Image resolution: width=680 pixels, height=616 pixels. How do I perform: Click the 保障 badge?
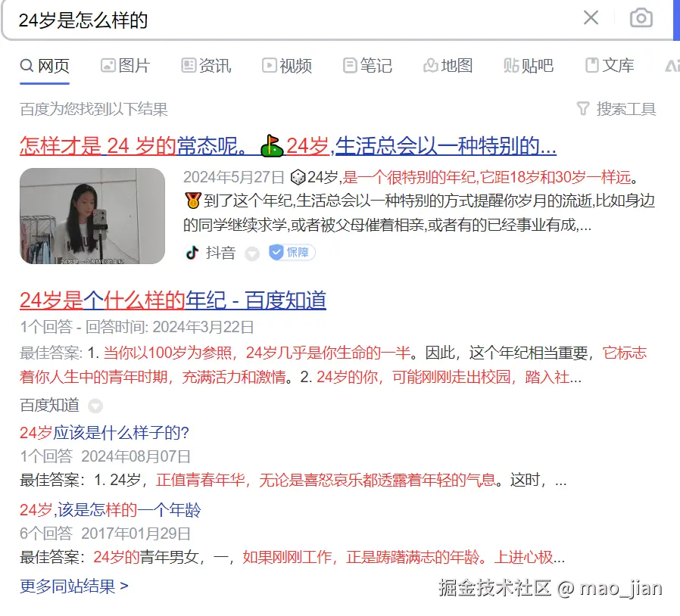(292, 252)
